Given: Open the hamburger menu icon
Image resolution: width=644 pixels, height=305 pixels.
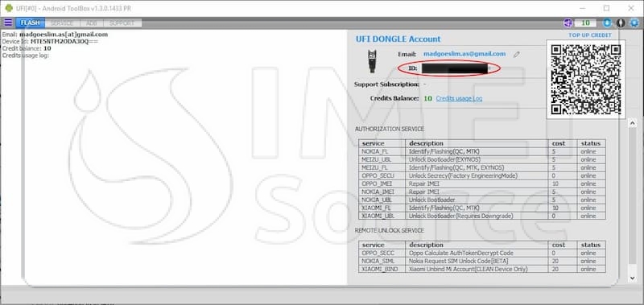Looking at the screenshot, I should click(8, 23).
